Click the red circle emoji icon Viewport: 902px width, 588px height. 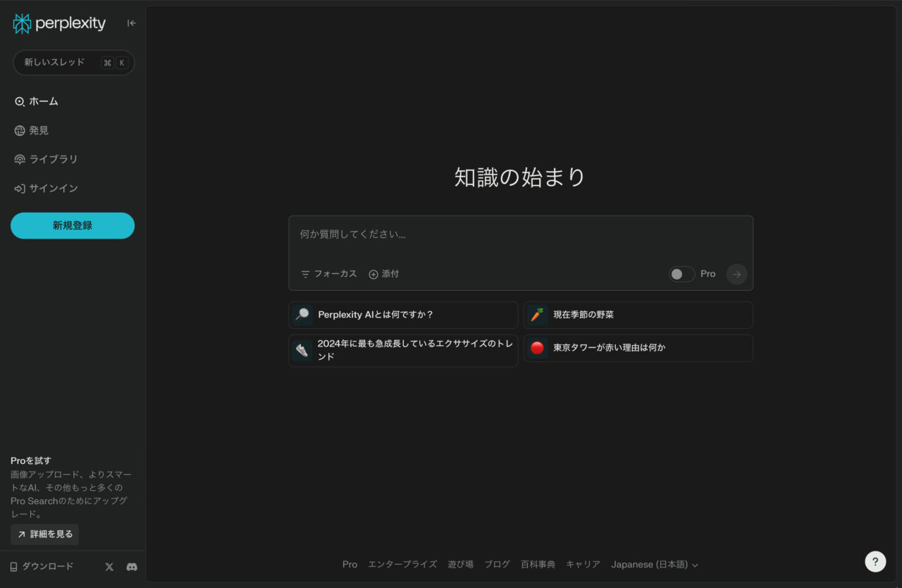click(x=537, y=348)
